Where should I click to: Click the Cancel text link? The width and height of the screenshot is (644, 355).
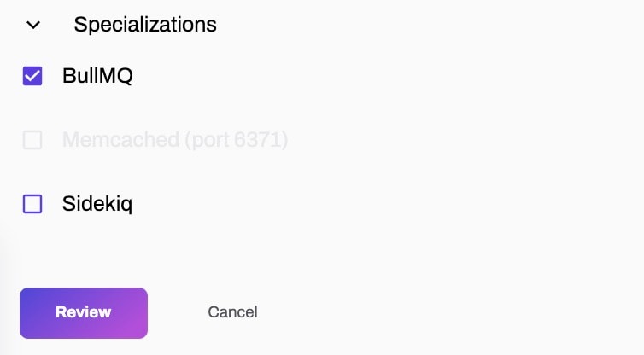click(x=232, y=312)
